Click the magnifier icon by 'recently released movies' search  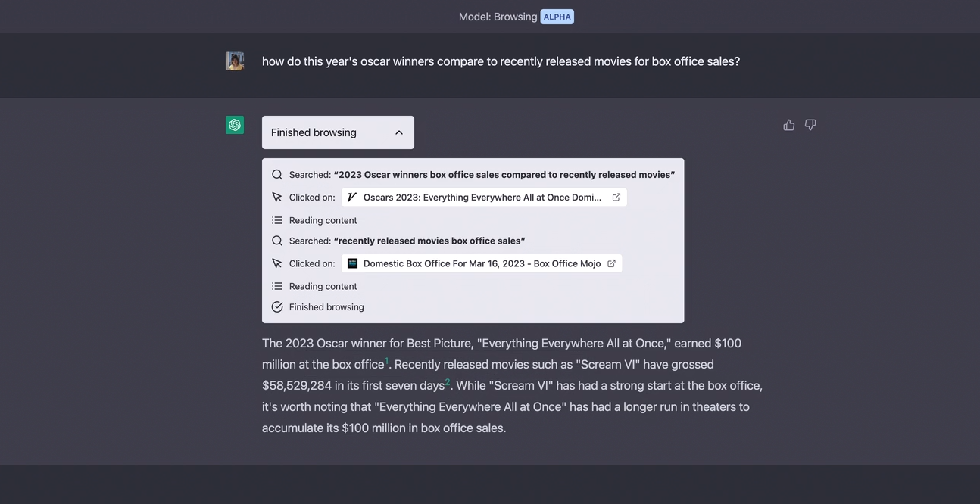point(277,241)
